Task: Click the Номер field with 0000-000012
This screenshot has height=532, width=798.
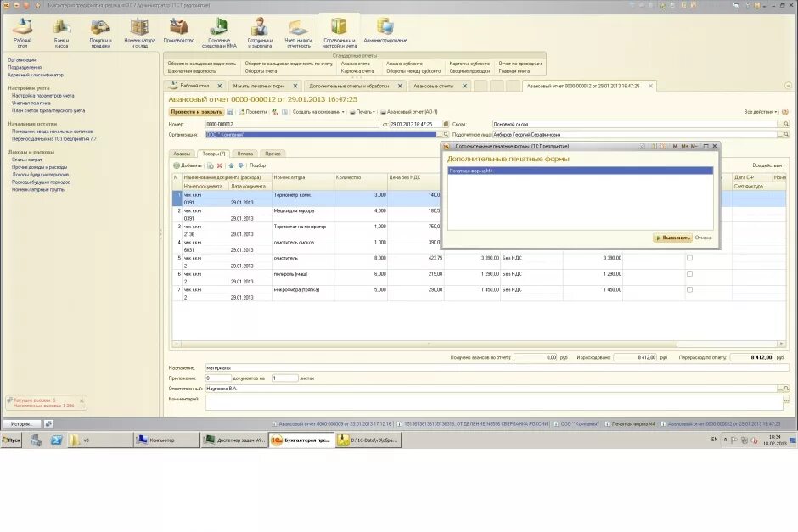Action: point(292,124)
